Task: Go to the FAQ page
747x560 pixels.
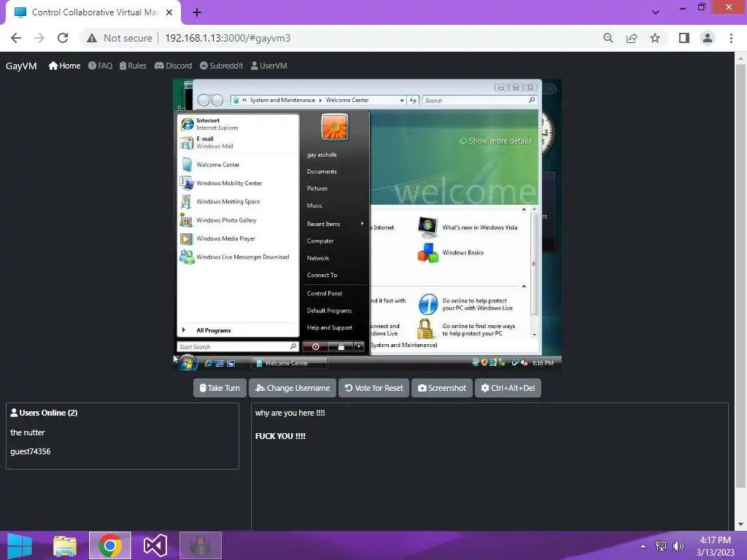Action: pos(101,66)
